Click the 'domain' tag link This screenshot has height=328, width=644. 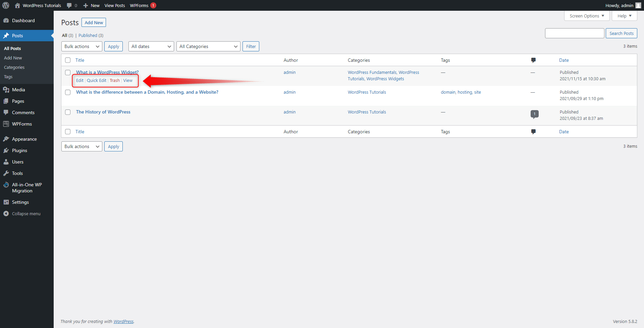click(x=448, y=92)
